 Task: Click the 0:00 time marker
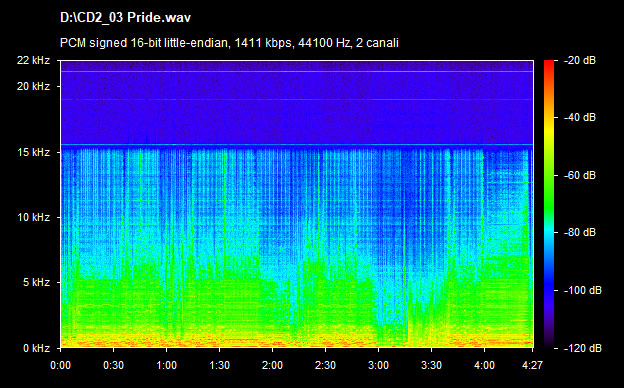(60, 365)
